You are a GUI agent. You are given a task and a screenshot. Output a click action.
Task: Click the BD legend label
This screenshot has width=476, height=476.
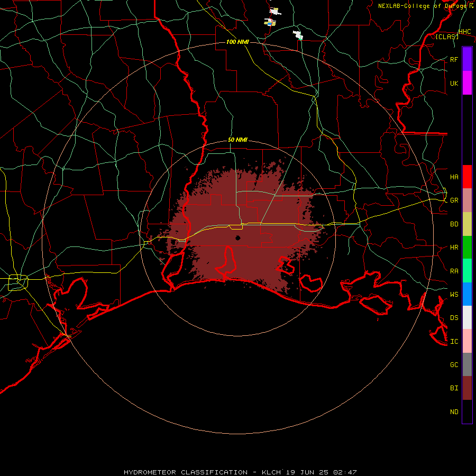click(454, 224)
